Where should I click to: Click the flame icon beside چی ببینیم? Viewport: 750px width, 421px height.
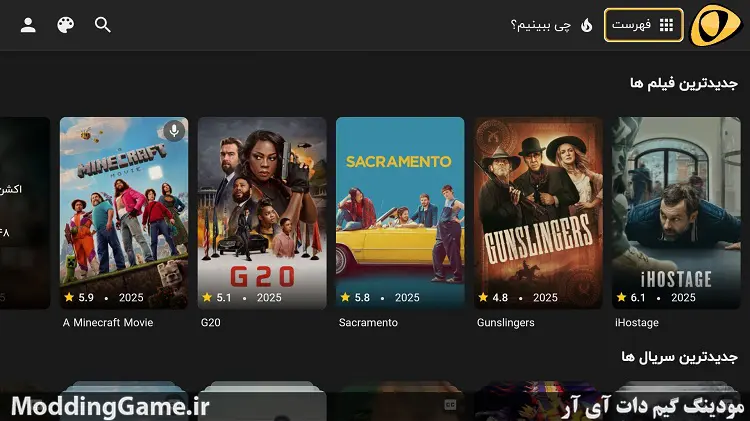point(586,25)
